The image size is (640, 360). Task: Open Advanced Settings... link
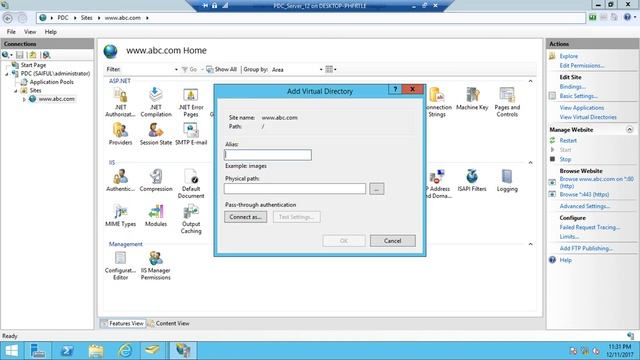(584, 206)
